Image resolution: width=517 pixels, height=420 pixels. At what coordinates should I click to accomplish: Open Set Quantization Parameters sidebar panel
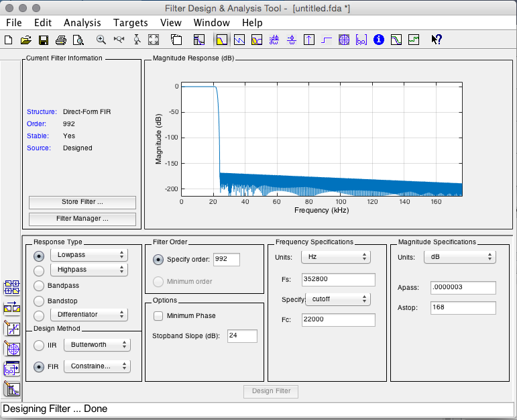[12, 328]
